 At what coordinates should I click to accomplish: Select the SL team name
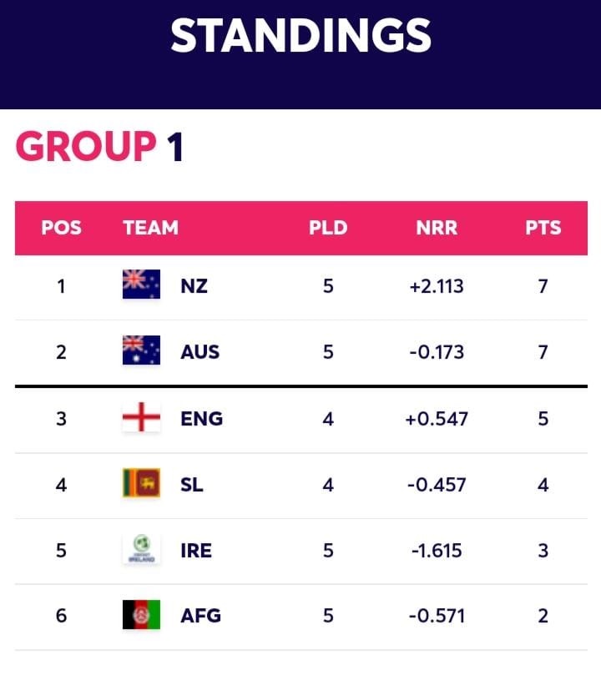pyautogui.click(x=191, y=485)
